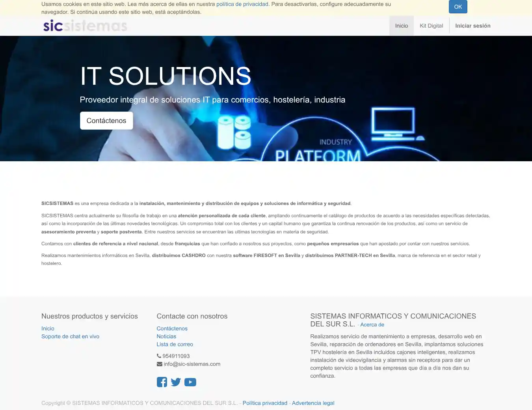Click the envelope icon beside email address
The height and width of the screenshot is (410, 532).
[159, 364]
